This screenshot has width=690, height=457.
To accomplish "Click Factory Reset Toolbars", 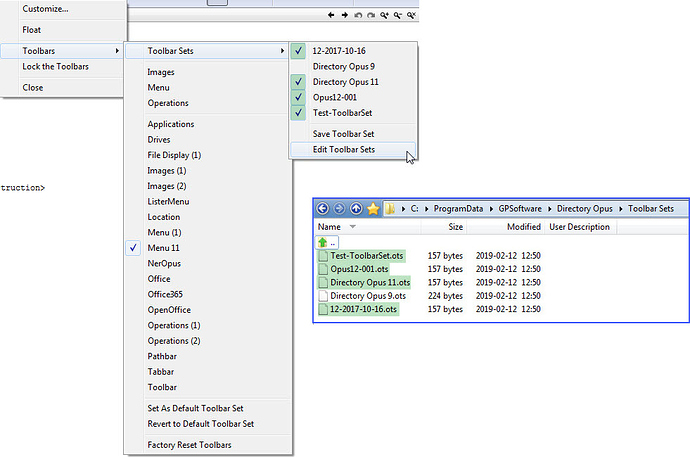I will click(189, 445).
